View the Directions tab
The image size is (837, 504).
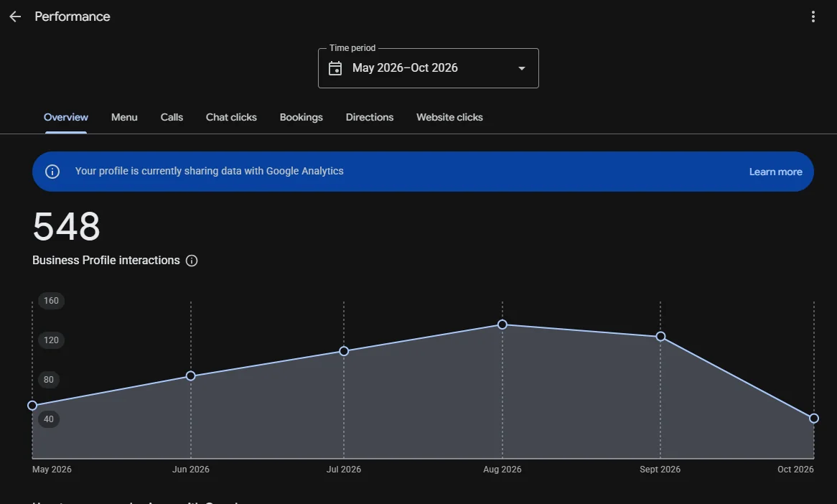pyautogui.click(x=370, y=118)
